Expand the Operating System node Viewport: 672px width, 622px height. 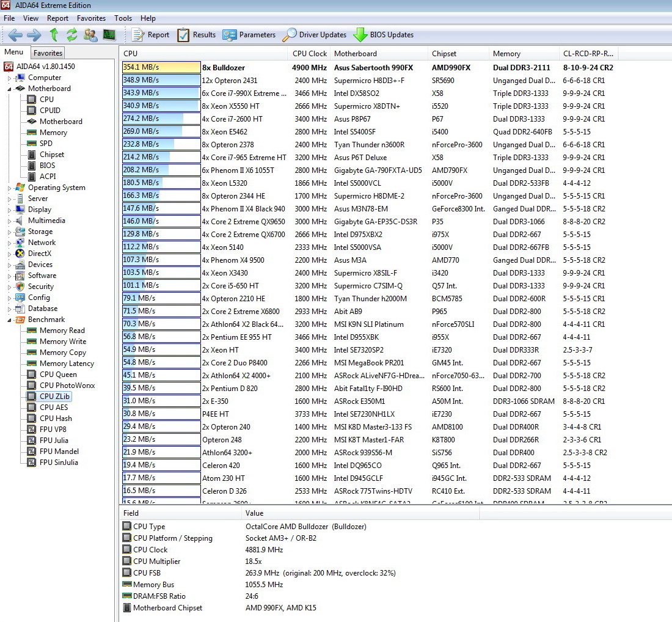(x=9, y=188)
